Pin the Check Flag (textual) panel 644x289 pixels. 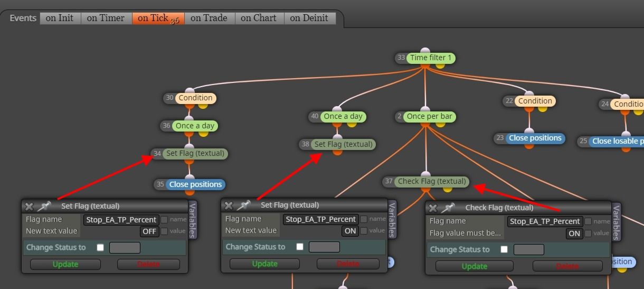[x=447, y=208]
